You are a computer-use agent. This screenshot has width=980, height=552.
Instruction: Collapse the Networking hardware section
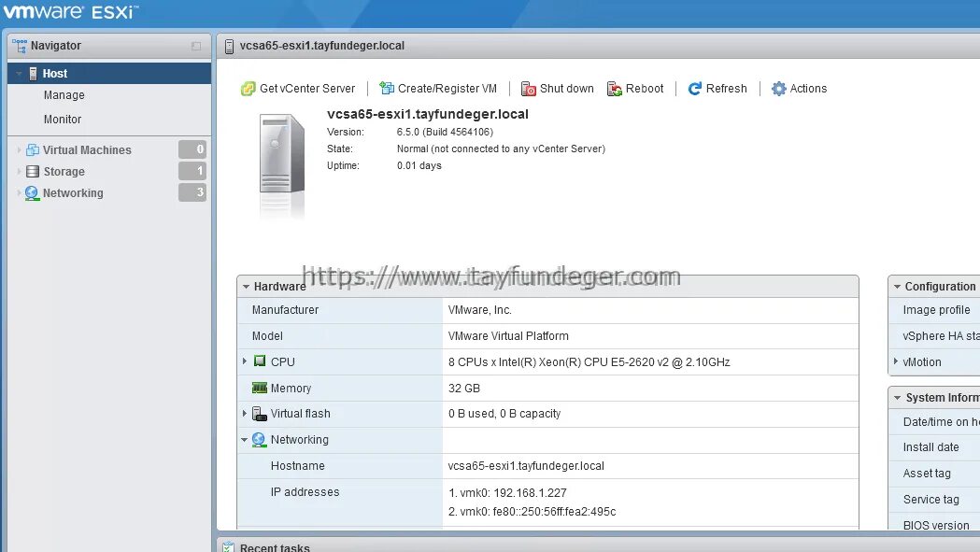pyautogui.click(x=245, y=440)
